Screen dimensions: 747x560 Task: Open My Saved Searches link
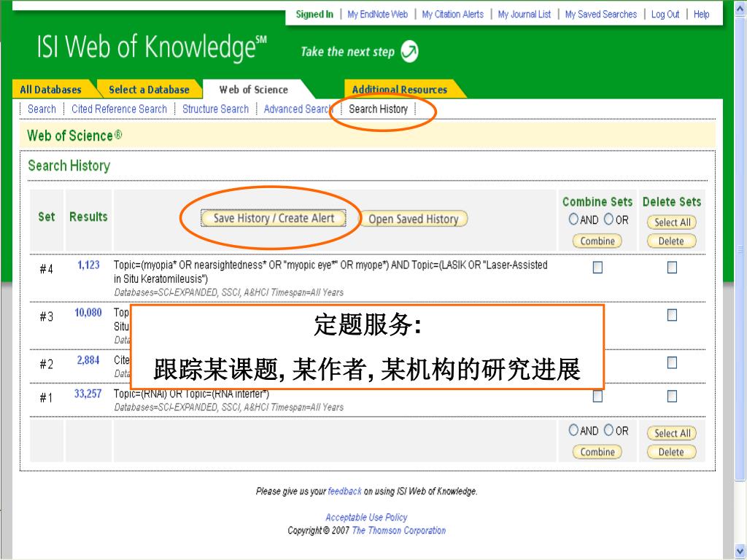(601, 15)
